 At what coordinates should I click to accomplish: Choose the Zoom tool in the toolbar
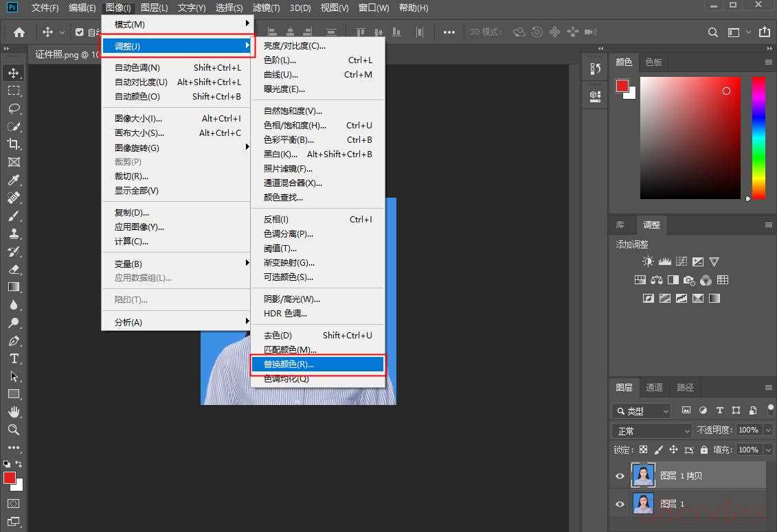[14, 430]
